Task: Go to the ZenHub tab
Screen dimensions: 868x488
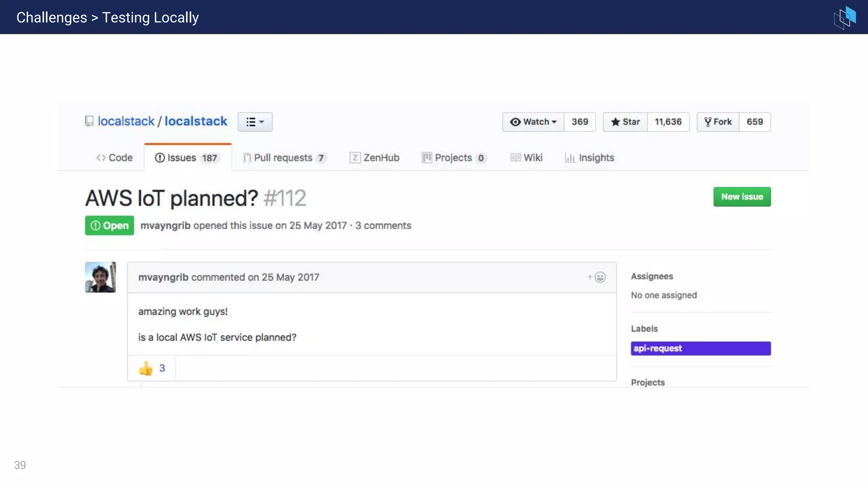Action: [x=374, y=158]
